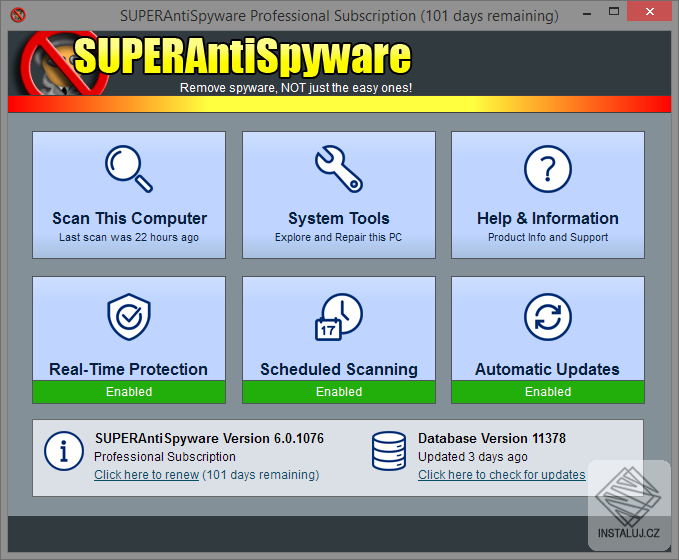Toggle Real-Time Protection Enabled status bar
The width and height of the screenshot is (679, 560).
[x=129, y=392]
